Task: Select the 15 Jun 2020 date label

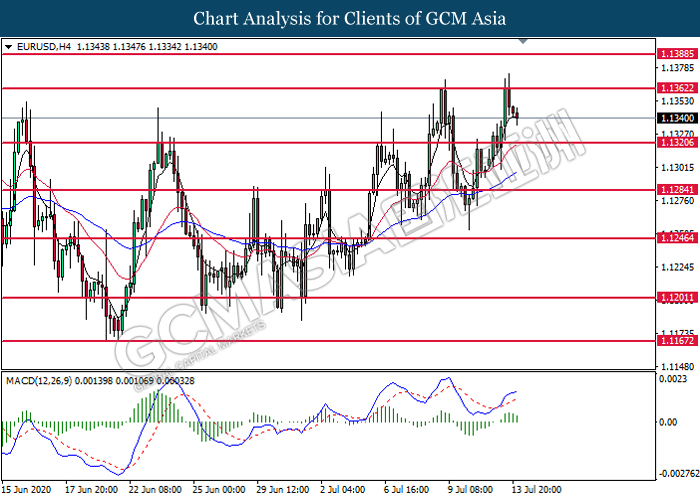Action: [x=27, y=491]
